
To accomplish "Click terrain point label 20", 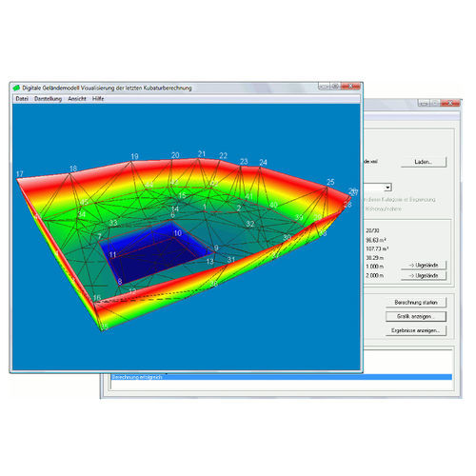I will click(x=175, y=155).
